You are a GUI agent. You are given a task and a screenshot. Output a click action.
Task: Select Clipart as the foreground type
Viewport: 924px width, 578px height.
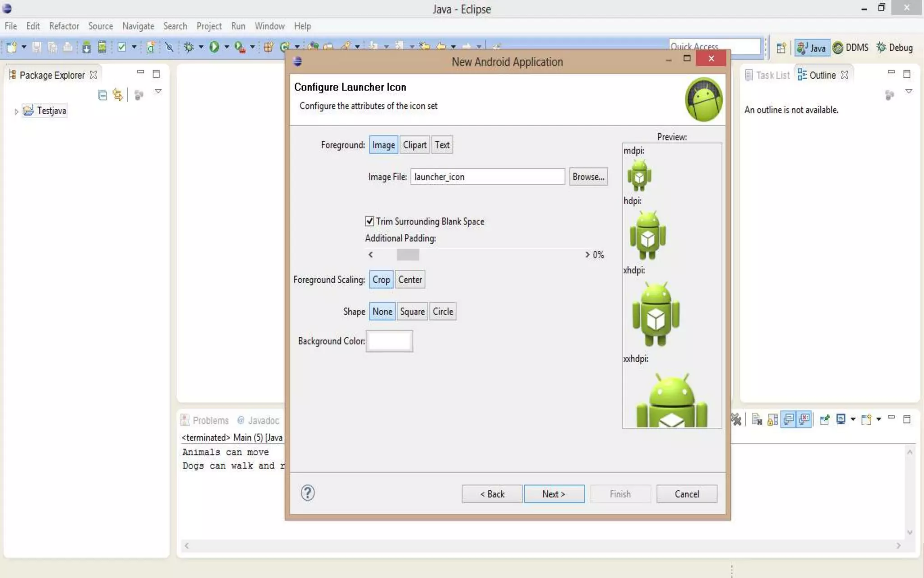[415, 145]
